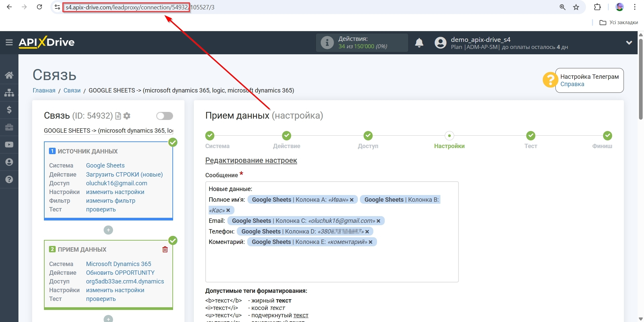Go to Настройки step

(449, 136)
